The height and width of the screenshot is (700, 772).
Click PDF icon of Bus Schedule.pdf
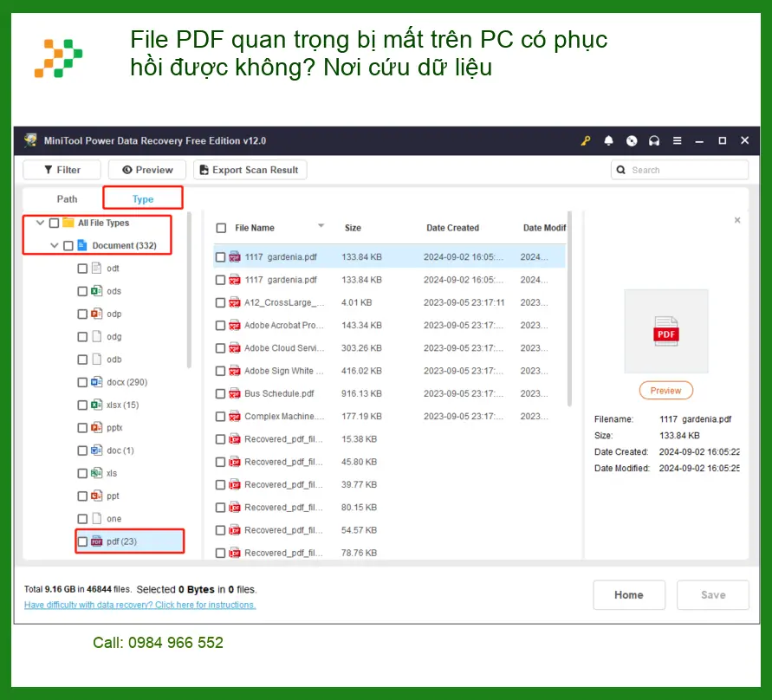[x=234, y=394]
